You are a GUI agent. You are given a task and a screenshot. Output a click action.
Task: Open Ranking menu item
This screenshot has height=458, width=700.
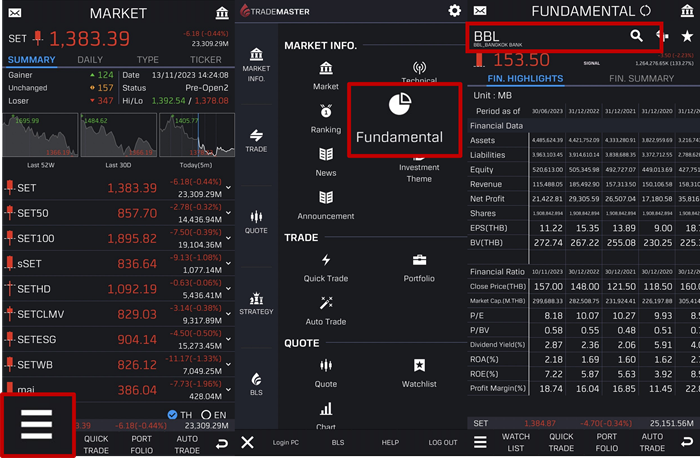coord(326,119)
